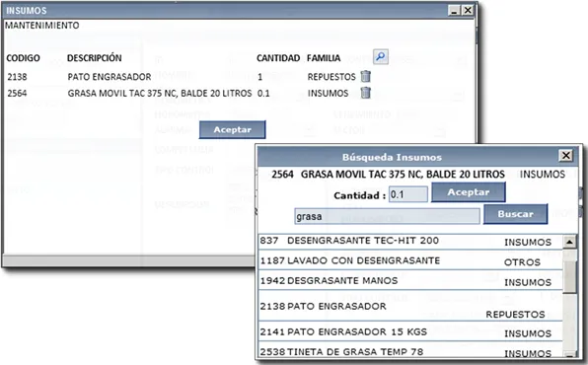
Task: Focus the search field containing grasa
Action: (387, 216)
